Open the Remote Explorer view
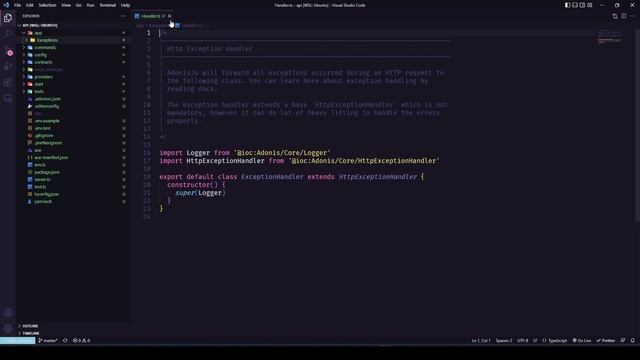The width and height of the screenshot is (640, 360). [x=8, y=99]
